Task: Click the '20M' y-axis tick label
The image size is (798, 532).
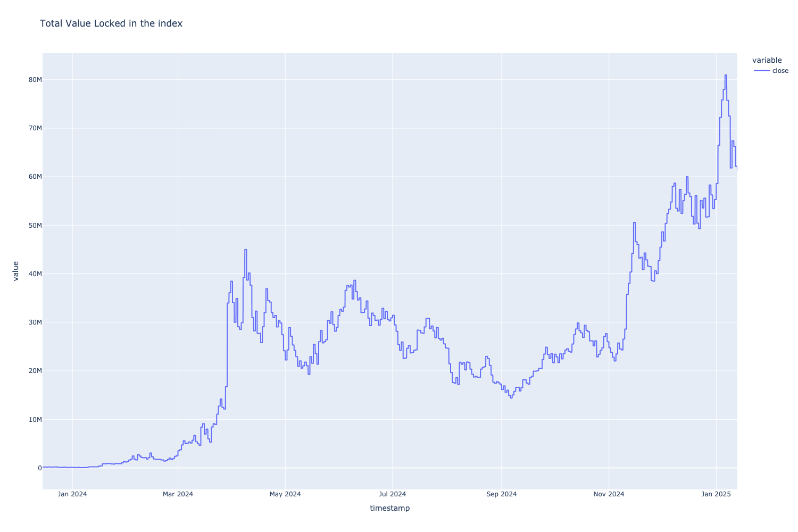Action: tap(35, 371)
